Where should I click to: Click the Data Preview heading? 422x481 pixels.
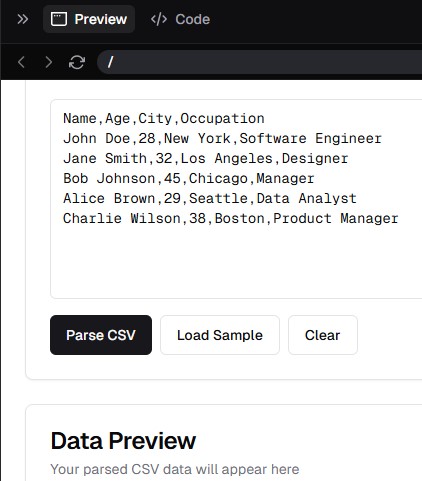pyautogui.click(x=123, y=441)
